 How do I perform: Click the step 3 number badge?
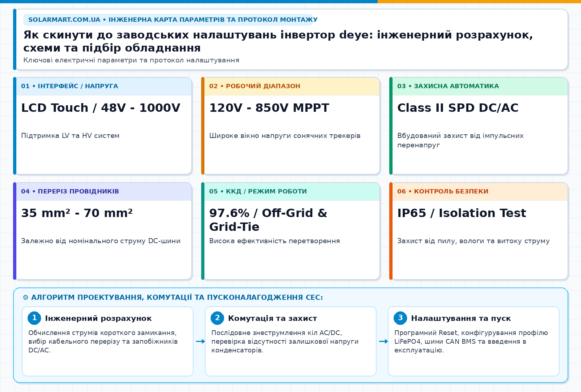tap(400, 318)
